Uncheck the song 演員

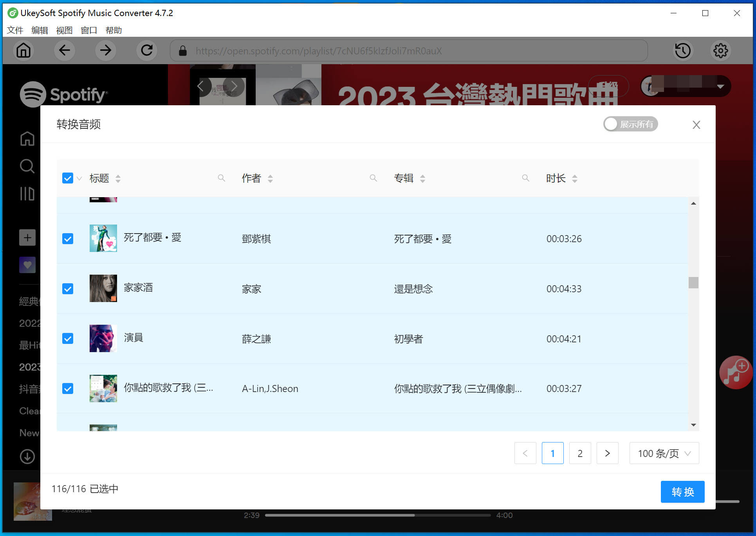tap(68, 338)
